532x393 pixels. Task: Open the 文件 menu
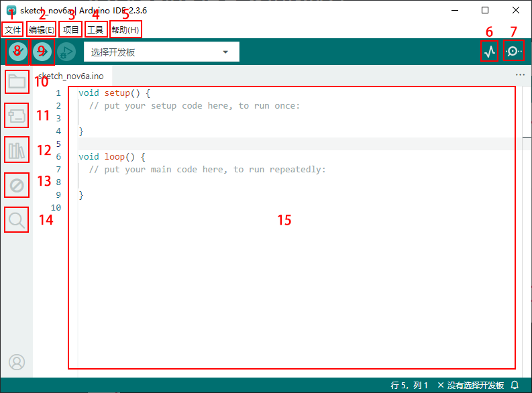(13, 30)
